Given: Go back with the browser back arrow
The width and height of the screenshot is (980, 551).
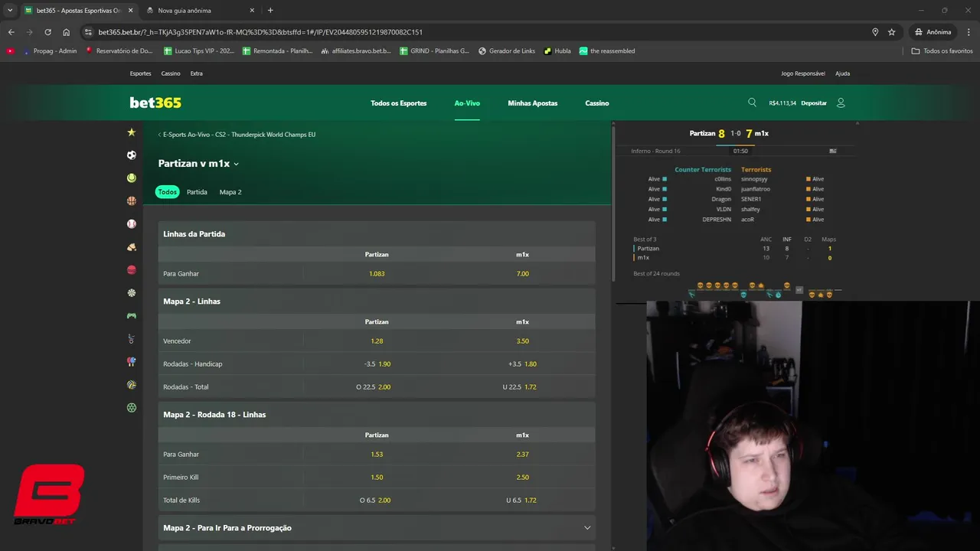Looking at the screenshot, I should click(x=11, y=32).
